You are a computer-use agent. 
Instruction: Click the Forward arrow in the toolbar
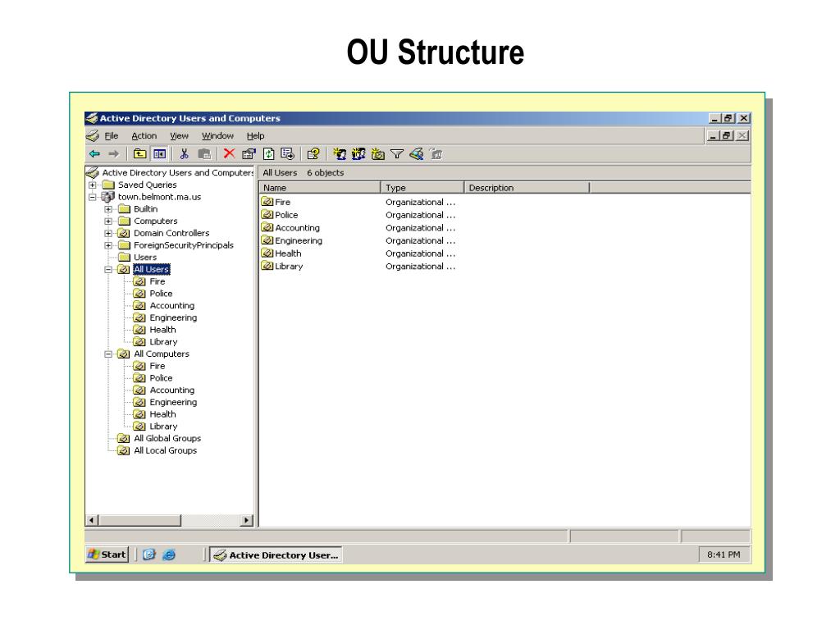(113, 154)
